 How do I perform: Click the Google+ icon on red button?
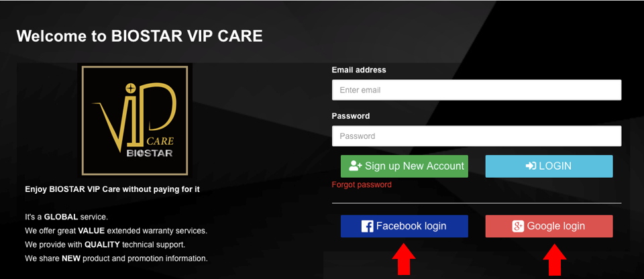pyautogui.click(x=518, y=227)
